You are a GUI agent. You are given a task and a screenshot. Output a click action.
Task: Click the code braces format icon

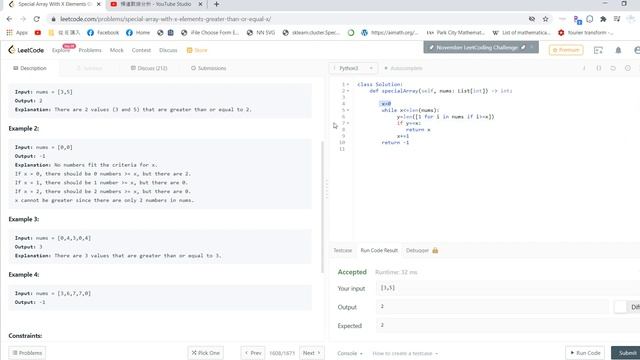tap(599, 68)
